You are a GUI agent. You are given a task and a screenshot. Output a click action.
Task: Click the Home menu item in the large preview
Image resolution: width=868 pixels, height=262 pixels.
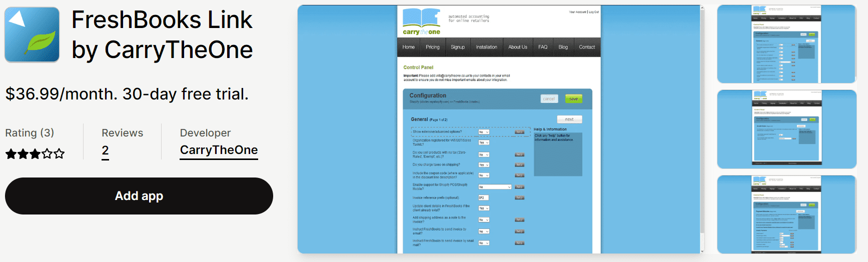tap(409, 47)
